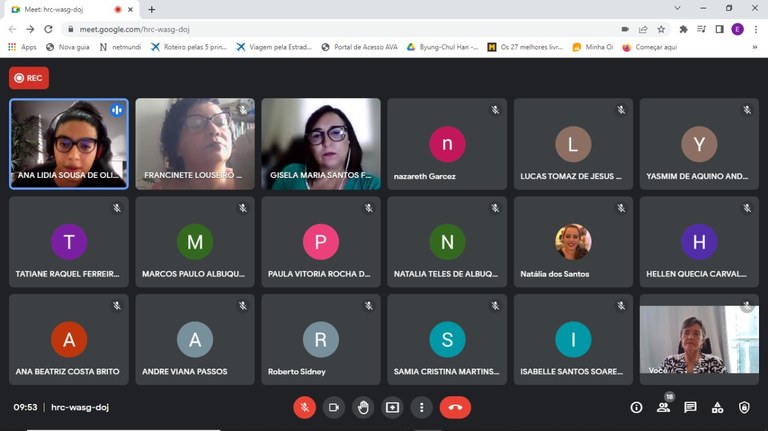Open host controls shield icon
This screenshot has width=768, height=431.
point(744,407)
